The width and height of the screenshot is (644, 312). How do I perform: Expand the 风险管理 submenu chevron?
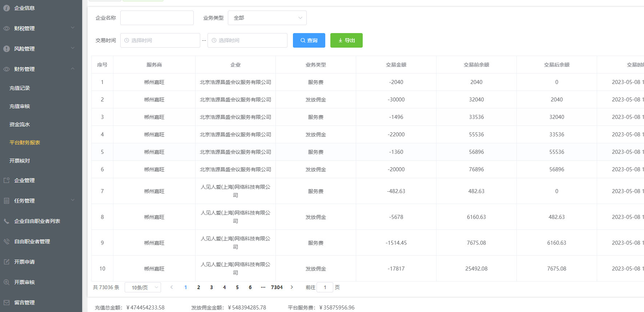[73, 48]
